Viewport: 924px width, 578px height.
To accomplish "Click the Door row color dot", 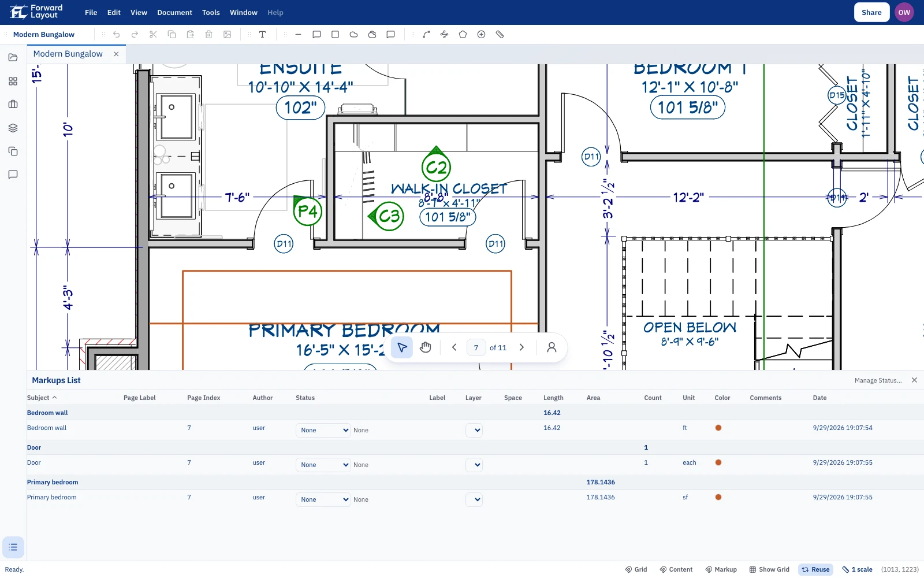I will coord(718,462).
